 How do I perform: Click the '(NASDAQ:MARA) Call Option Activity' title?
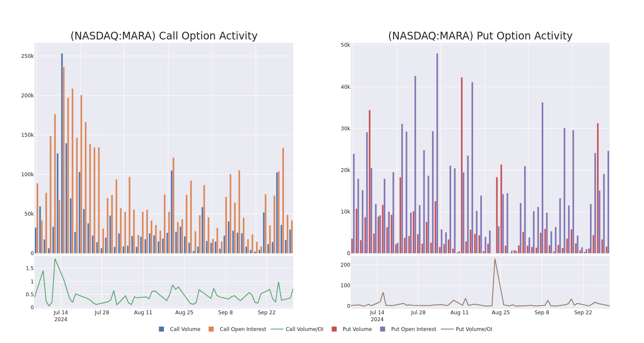coord(164,36)
